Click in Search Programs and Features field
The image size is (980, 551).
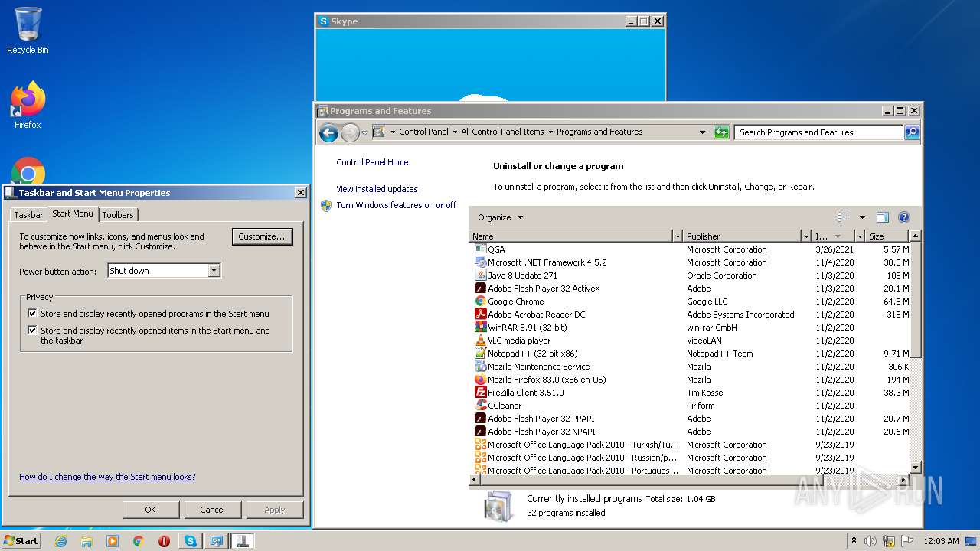point(819,132)
